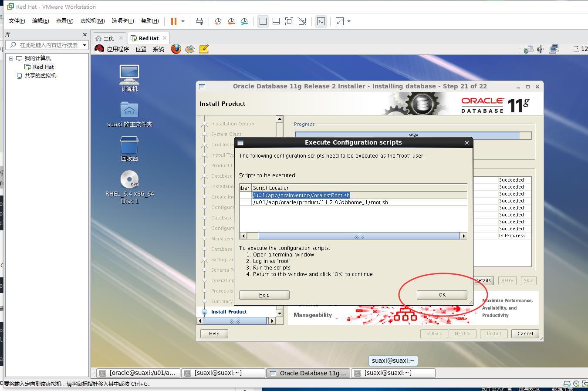Open the 回收站 trash desktop icon

(x=129, y=149)
